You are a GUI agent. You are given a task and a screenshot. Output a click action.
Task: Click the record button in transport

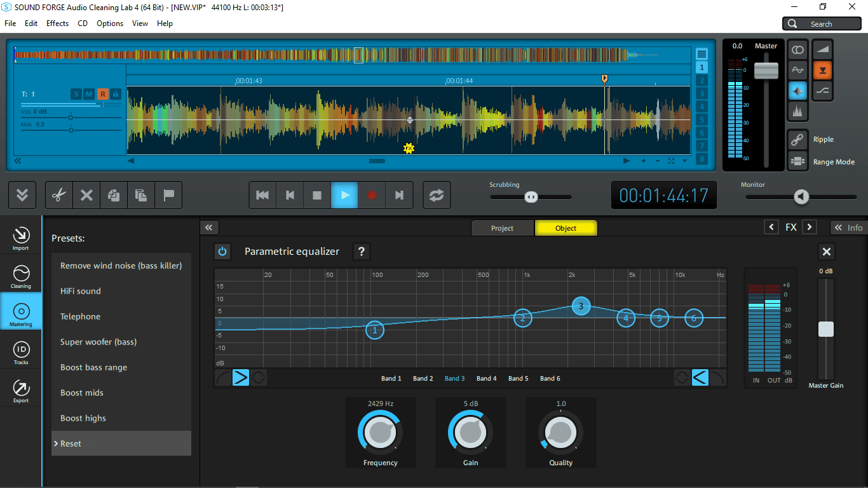372,195
